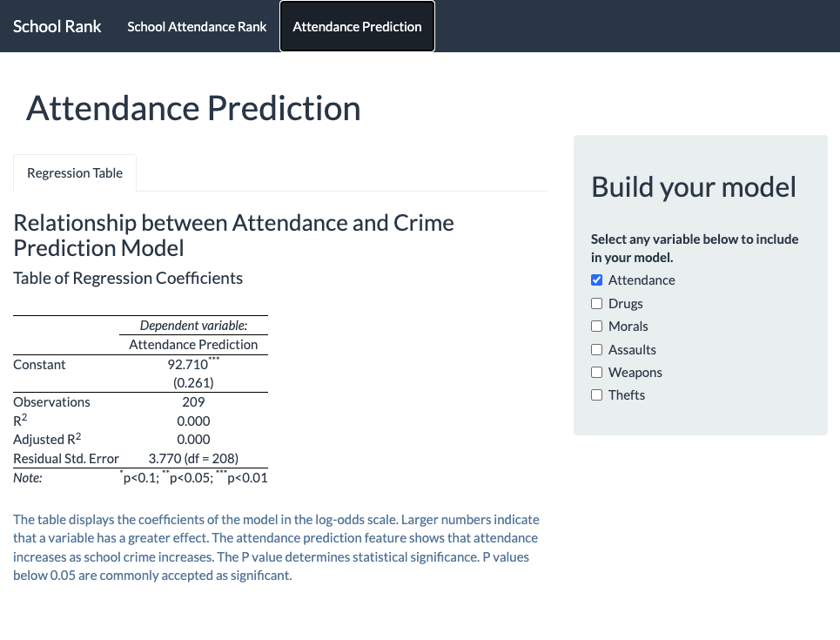840x640 pixels.
Task: Click the Residual Std. Error value
Action: 193,458
